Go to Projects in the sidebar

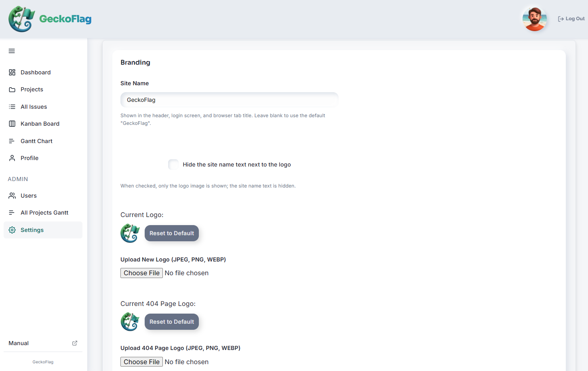[43, 90]
